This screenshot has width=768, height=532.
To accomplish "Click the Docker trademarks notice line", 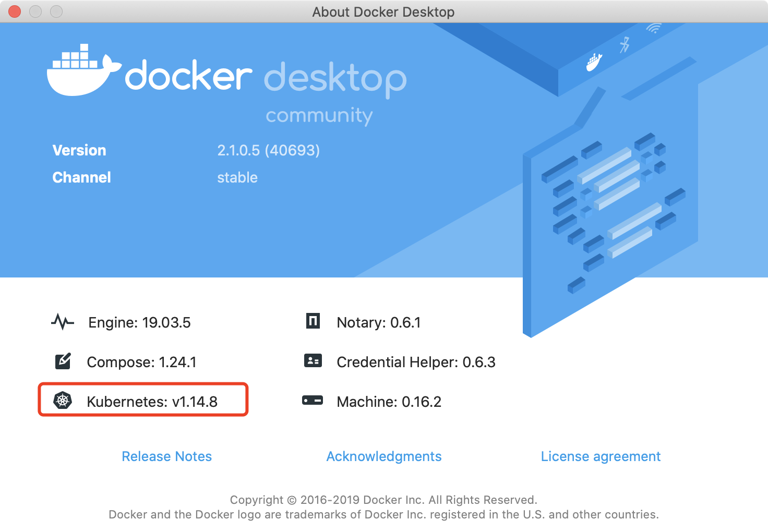I will coord(383,514).
